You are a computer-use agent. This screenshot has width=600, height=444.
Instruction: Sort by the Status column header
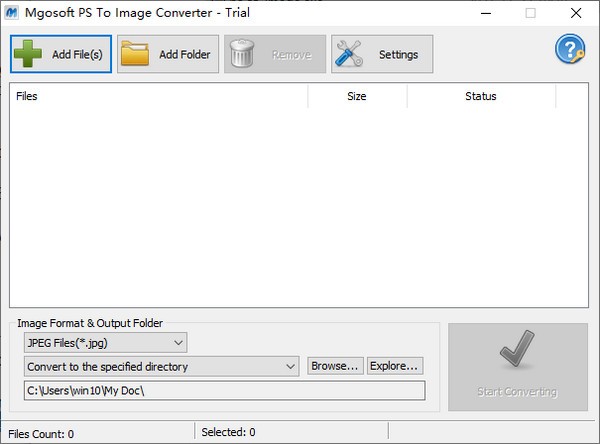pyautogui.click(x=481, y=96)
